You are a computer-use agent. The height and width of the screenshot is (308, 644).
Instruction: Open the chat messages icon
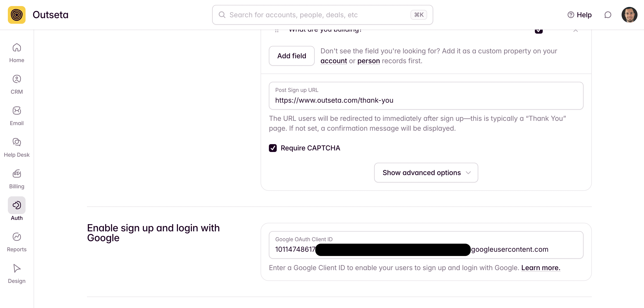pyautogui.click(x=608, y=15)
